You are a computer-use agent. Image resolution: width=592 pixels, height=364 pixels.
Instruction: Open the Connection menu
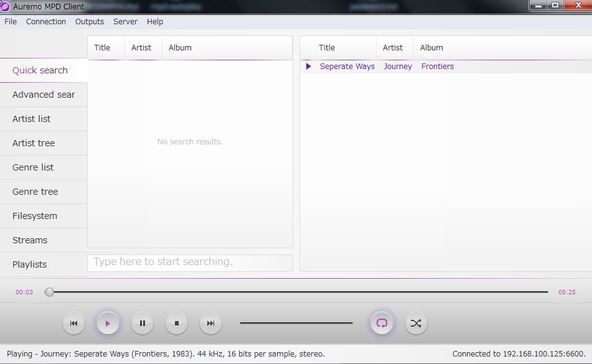coord(45,22)
